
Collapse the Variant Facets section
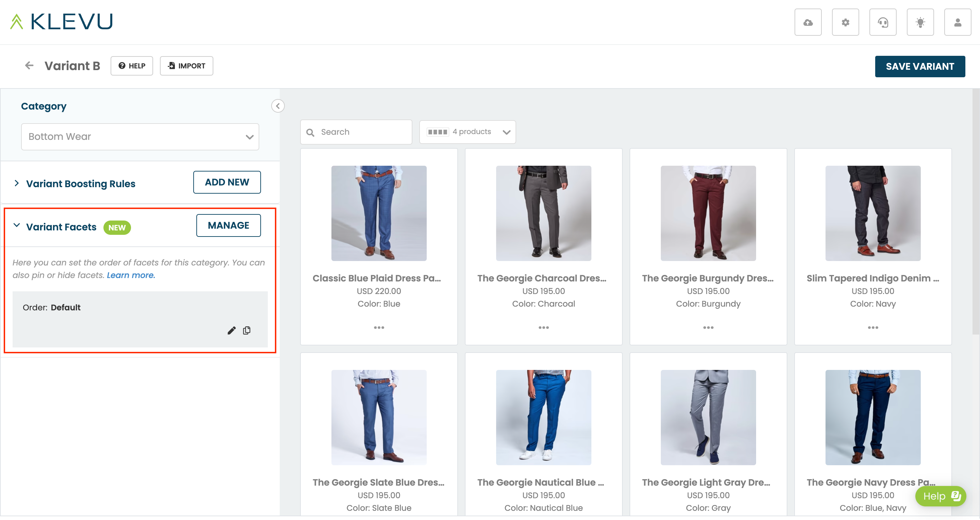17,225
